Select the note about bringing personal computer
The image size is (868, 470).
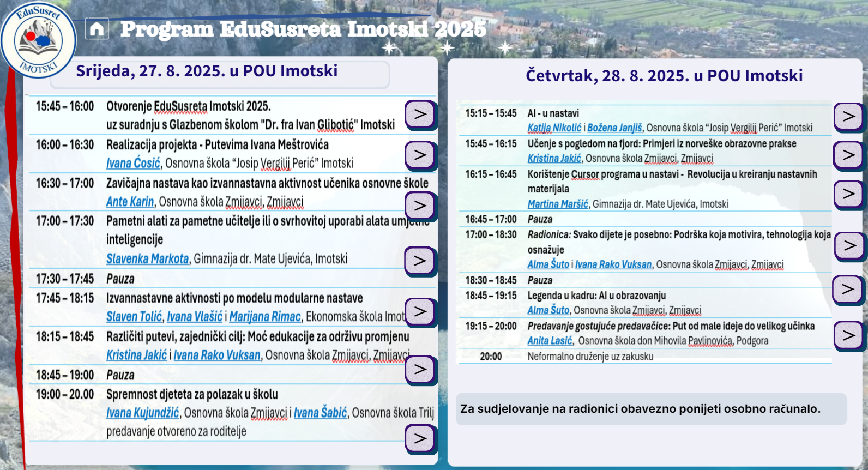click(x=641, y=409)
